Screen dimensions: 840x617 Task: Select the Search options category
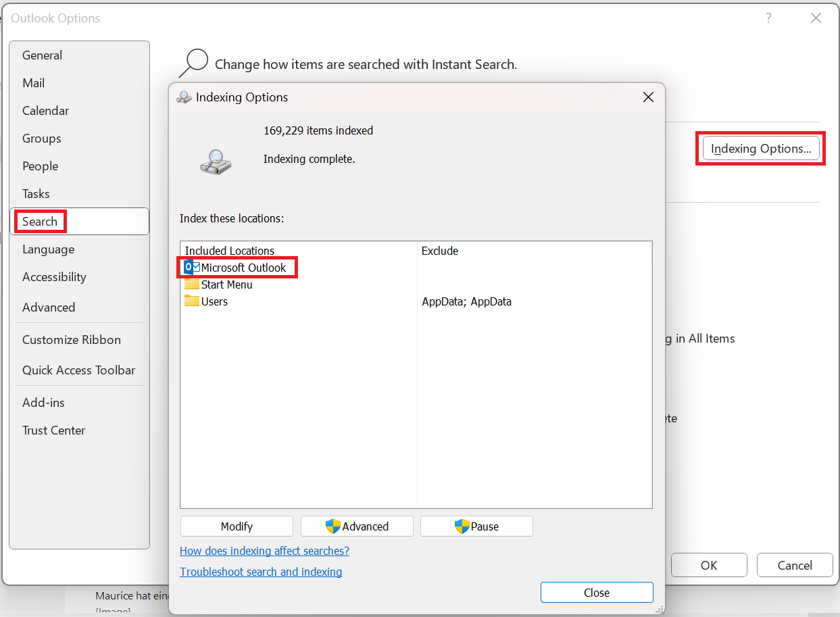[79, 222]
